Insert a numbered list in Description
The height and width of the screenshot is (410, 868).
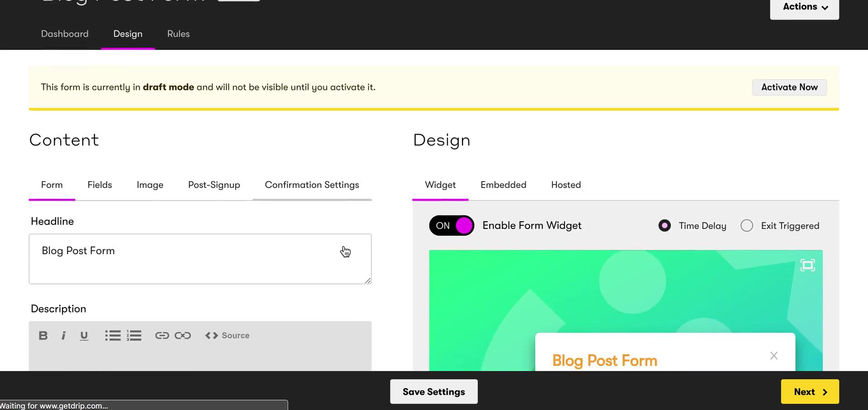tap(134, 335)
